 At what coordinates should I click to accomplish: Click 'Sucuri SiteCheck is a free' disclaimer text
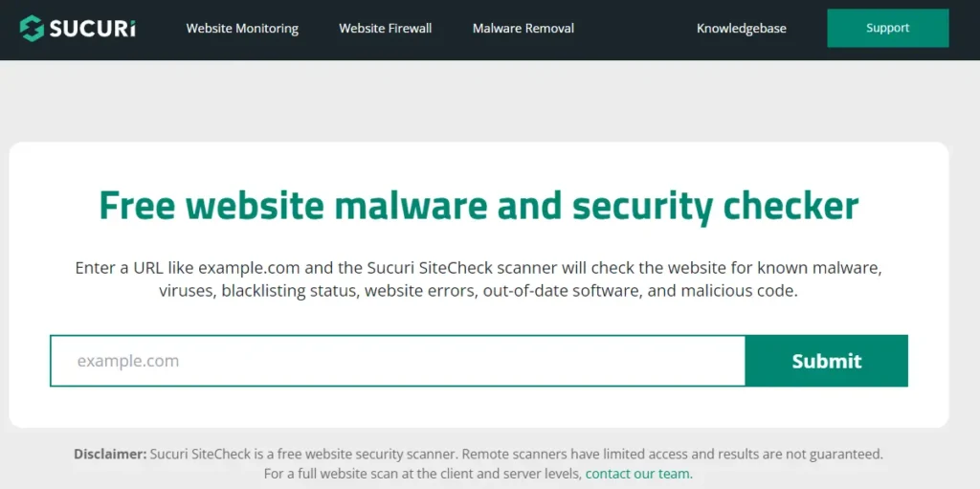coord(239,454)
